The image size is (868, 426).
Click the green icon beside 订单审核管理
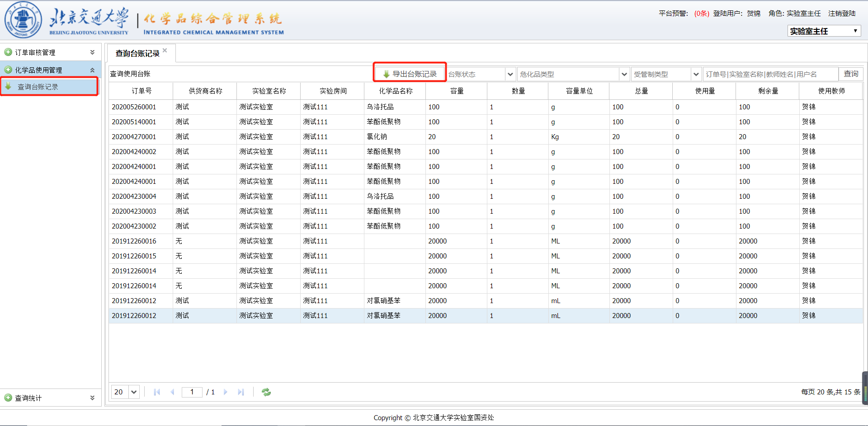[x=8, y=52]
